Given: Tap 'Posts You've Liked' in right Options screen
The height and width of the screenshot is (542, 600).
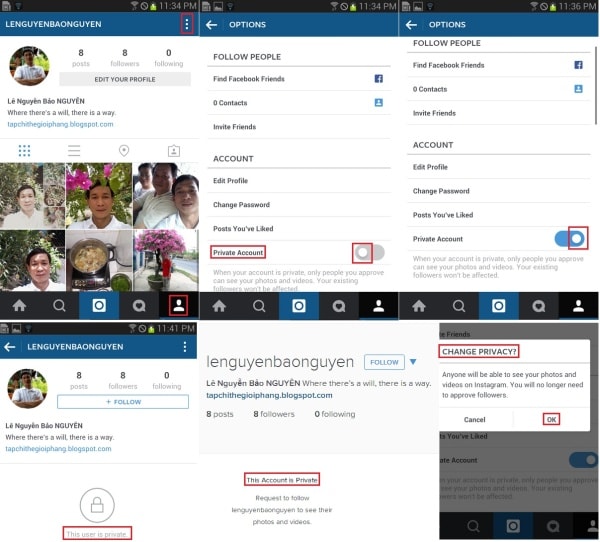Looking at the screenshot, I should [499, 215].
